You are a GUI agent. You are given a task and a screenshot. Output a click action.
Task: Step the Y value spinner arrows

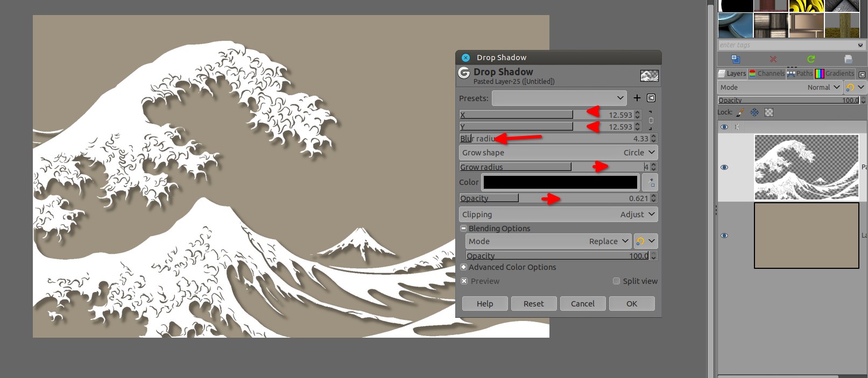click(x=638, y=126)
